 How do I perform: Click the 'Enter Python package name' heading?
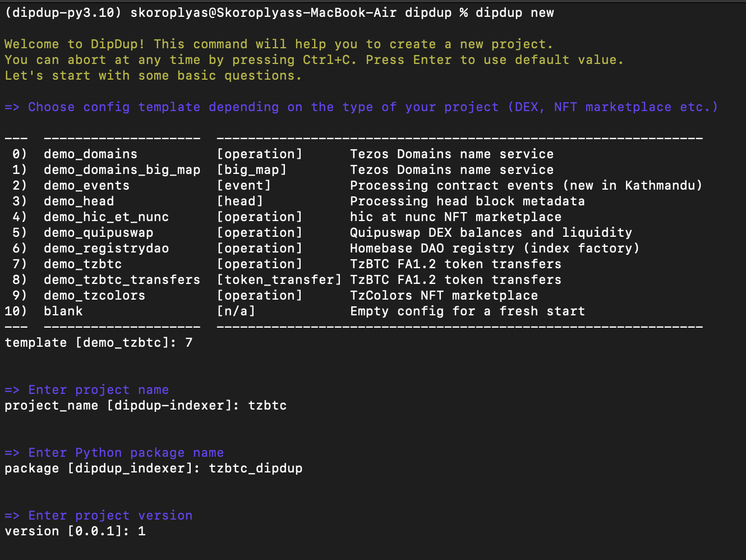pos(126,453)
